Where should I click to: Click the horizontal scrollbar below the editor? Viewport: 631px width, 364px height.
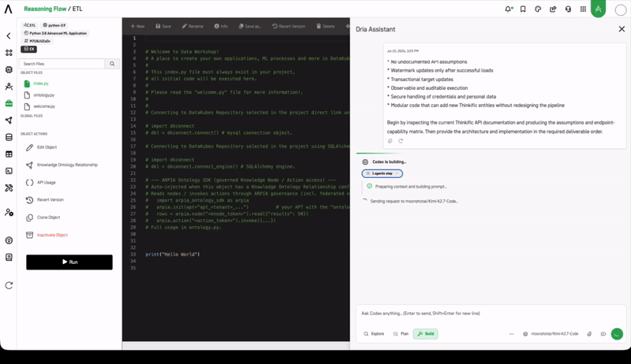pyautogui.click(x=236, y=346)
